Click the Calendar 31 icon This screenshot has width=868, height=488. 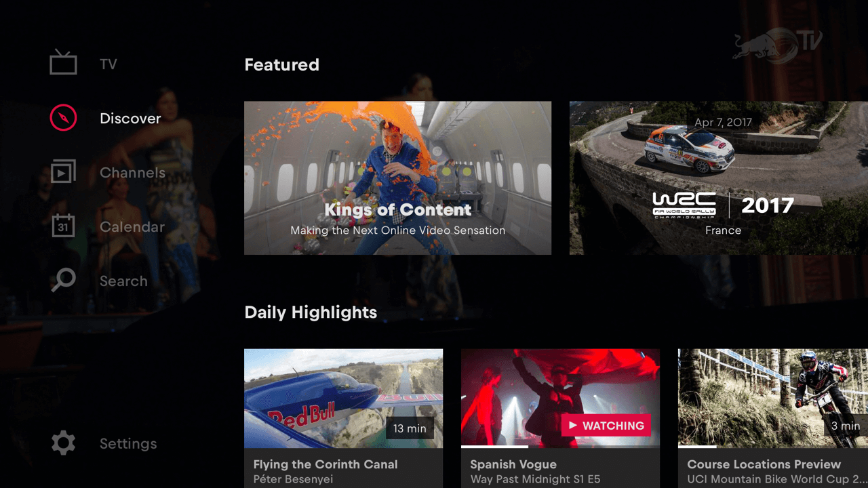tap(63, 226)
